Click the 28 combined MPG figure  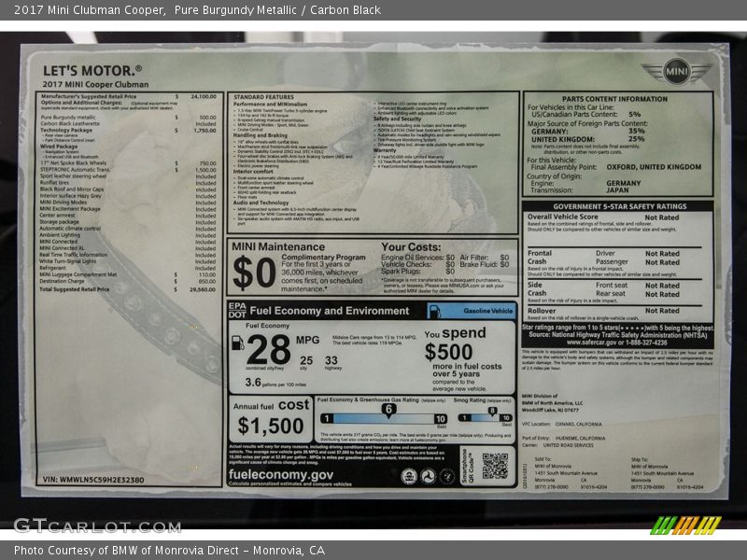pyautogui.click(x=268, y=349)
